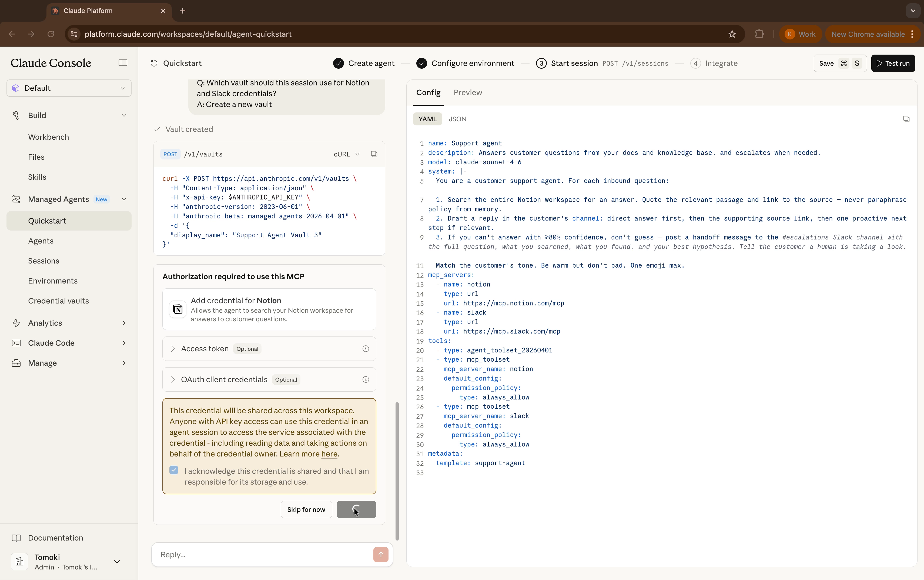This screenshot has width=924, height=580.
Task: Click the organization building icon
Action: pos(19,562)
